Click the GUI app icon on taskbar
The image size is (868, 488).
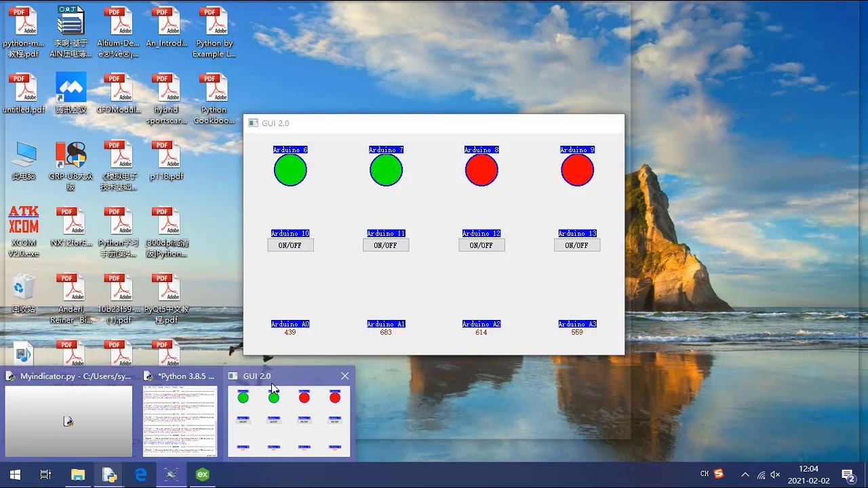coord(171,474)
